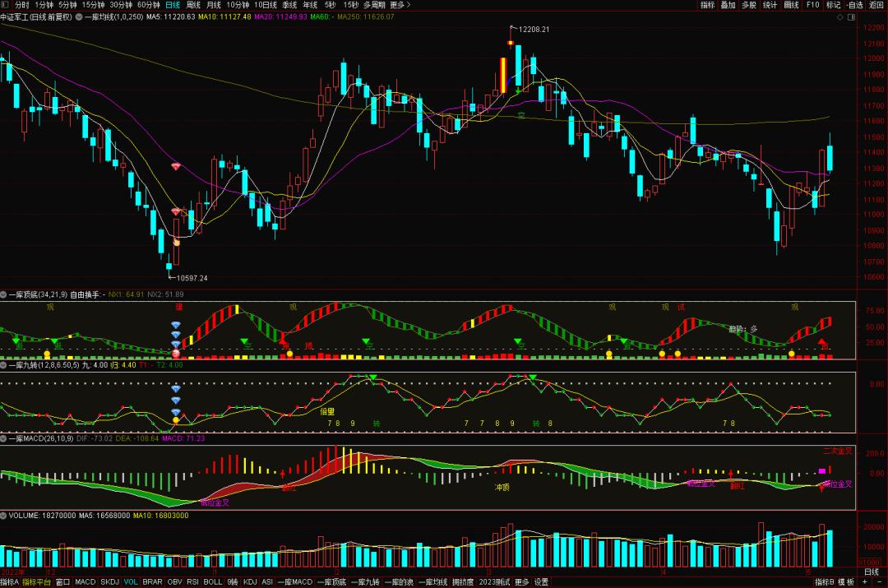The image size is (888, 588).
Task: Expand 更多 indicators in the bottom bar
Action: tap(521, 581)
